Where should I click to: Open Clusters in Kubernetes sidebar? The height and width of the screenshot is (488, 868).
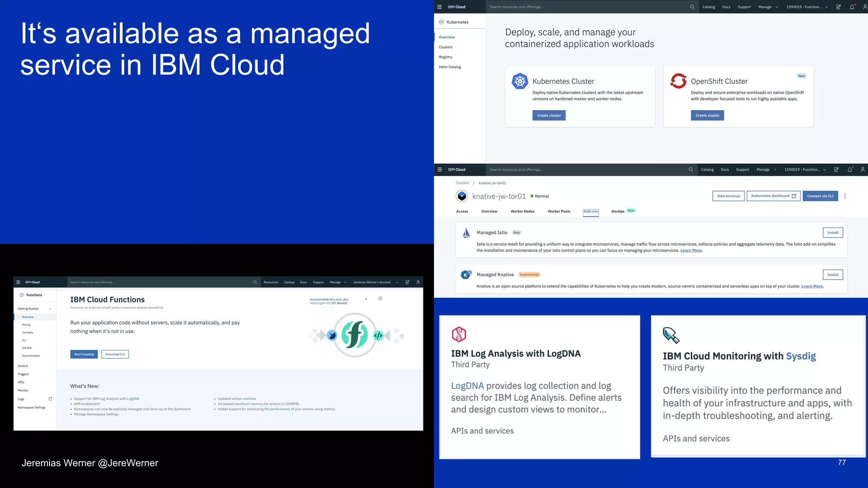[445, 47]
